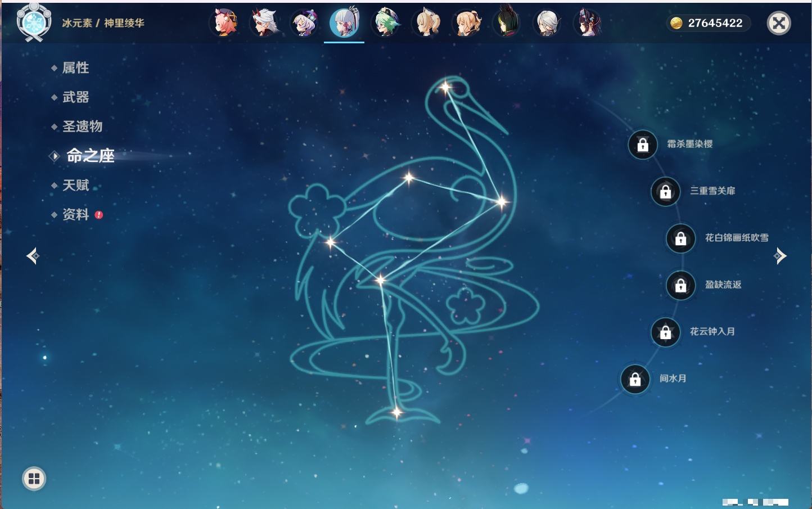Open the 资料 profile tab
Screen dimensions: 812x509
point(75,215)
